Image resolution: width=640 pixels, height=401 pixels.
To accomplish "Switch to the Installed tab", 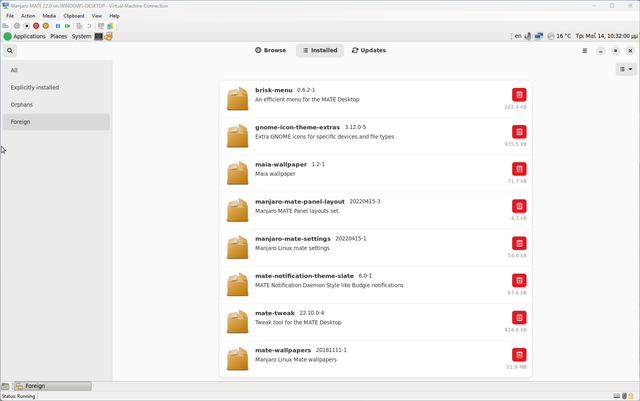I will coord(320,50).
